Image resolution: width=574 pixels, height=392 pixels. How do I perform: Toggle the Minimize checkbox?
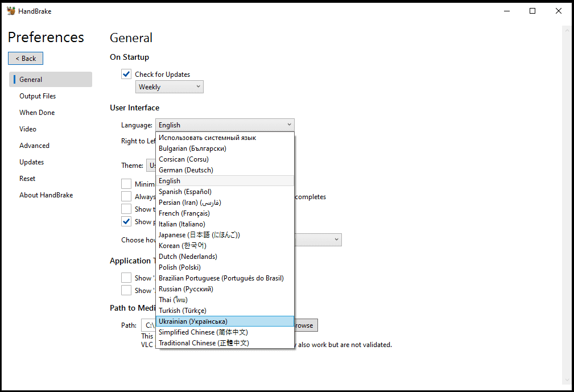click(x=126, y=184)
